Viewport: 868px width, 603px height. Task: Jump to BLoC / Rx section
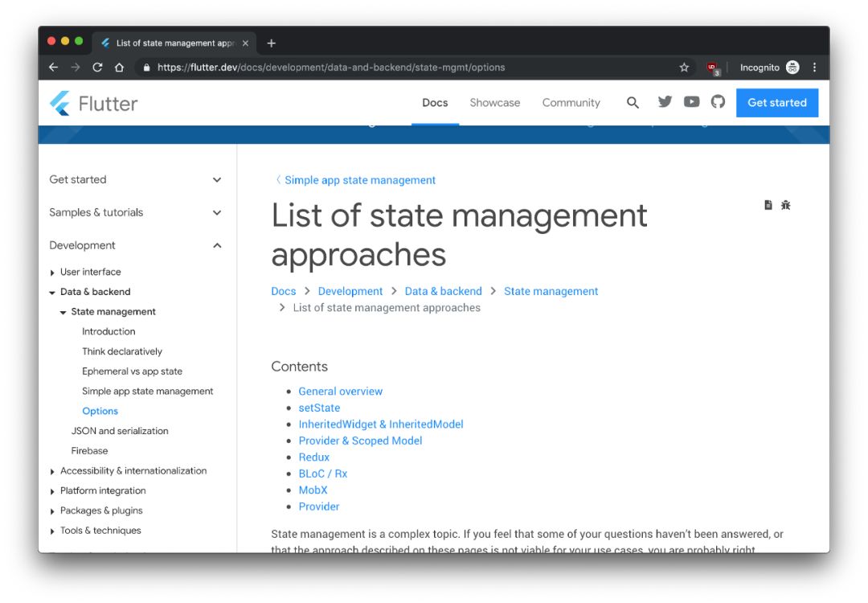(323, 474)
